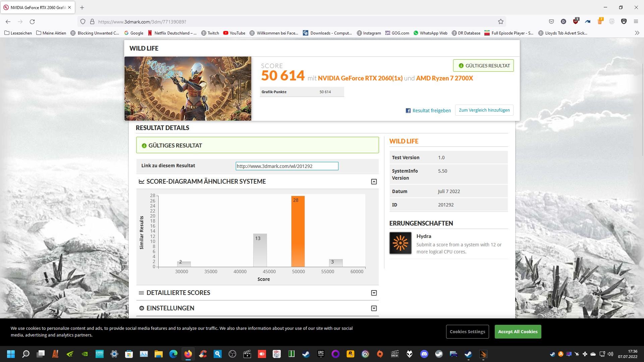Launch OBS Studio from taskbar
This screenshot has height=362, width=644.
232,354
